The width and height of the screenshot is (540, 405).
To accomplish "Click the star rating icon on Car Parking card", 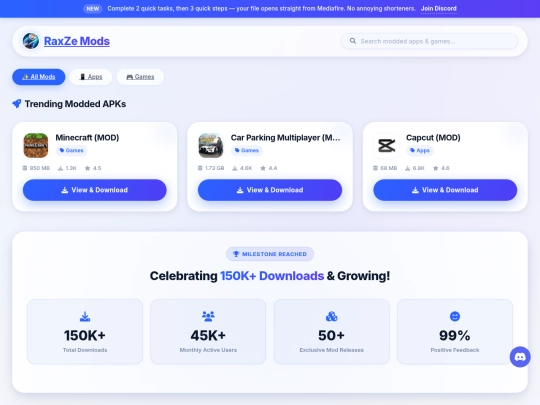I will click(x=263, y=168).
